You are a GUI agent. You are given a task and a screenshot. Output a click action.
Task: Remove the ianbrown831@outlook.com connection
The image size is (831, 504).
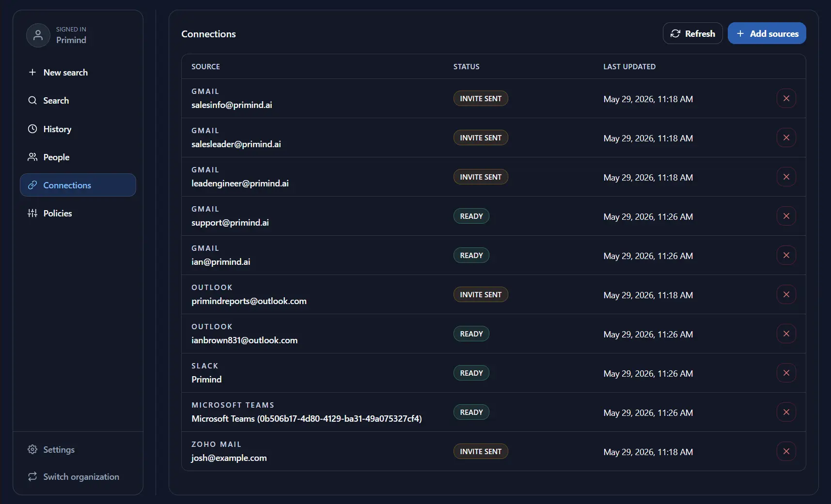pos(786,334)
